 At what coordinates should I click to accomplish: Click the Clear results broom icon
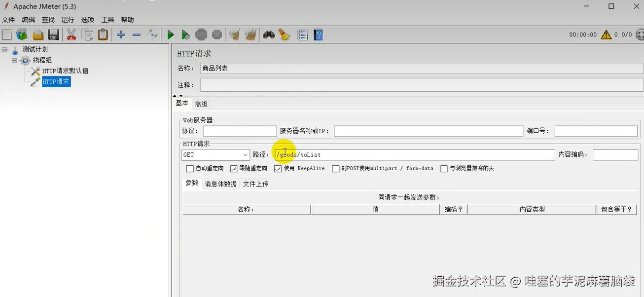(235, 35)
